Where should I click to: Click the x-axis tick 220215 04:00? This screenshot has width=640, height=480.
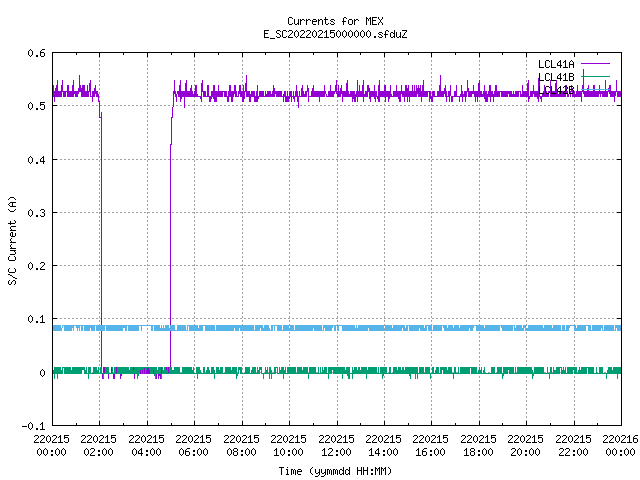pyautogui.click(x=146, y=446)
